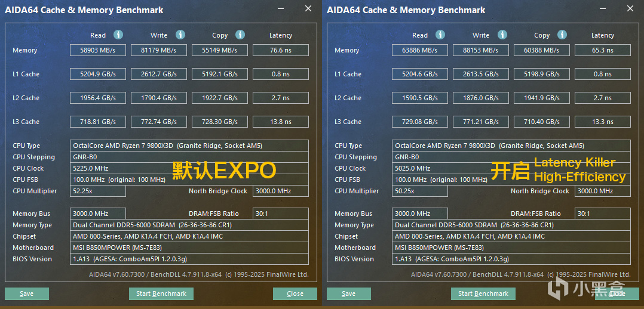
Task: Click Read info icon in left window
Action: pyautogui.click(x=118, y=35)
